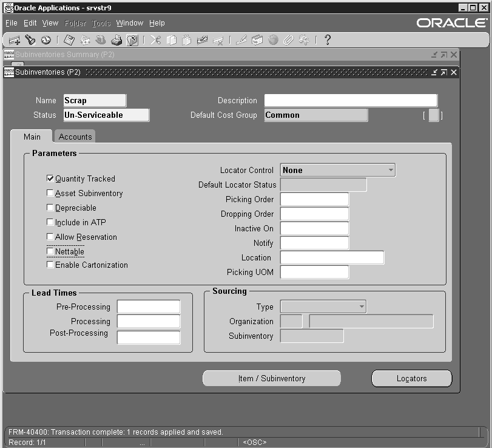
Task: Toggle the Nettable checkbox
Action: click(50, 251)
